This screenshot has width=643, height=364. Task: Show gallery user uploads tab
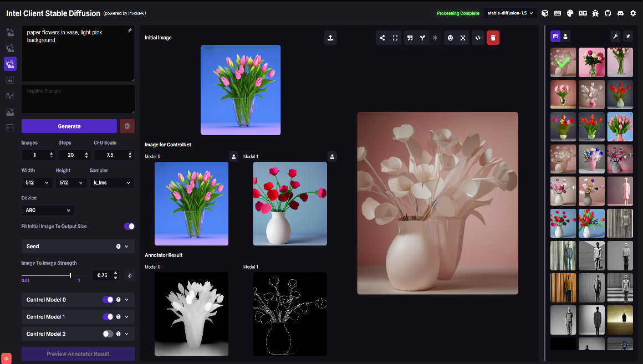click(x=565, y=36)
